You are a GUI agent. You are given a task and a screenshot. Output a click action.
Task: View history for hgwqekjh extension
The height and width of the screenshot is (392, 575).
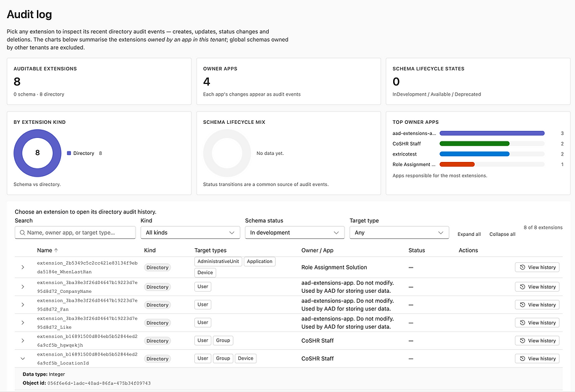(537, 341)
